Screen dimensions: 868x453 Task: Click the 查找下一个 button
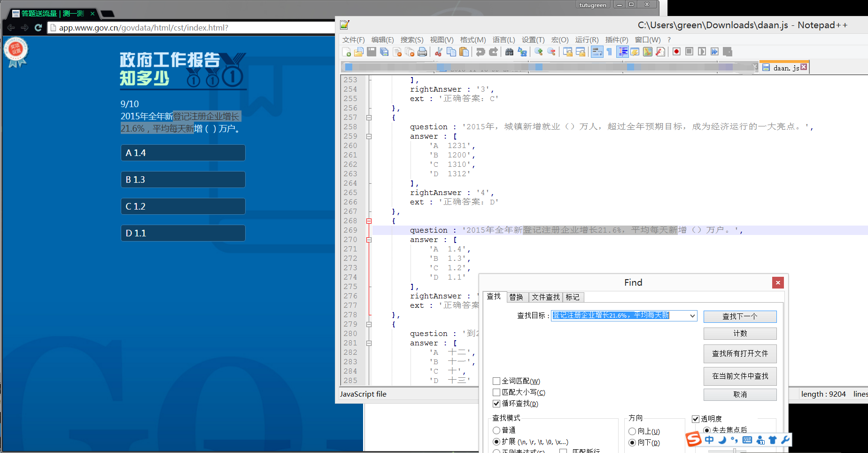click(x=740, y=316)
